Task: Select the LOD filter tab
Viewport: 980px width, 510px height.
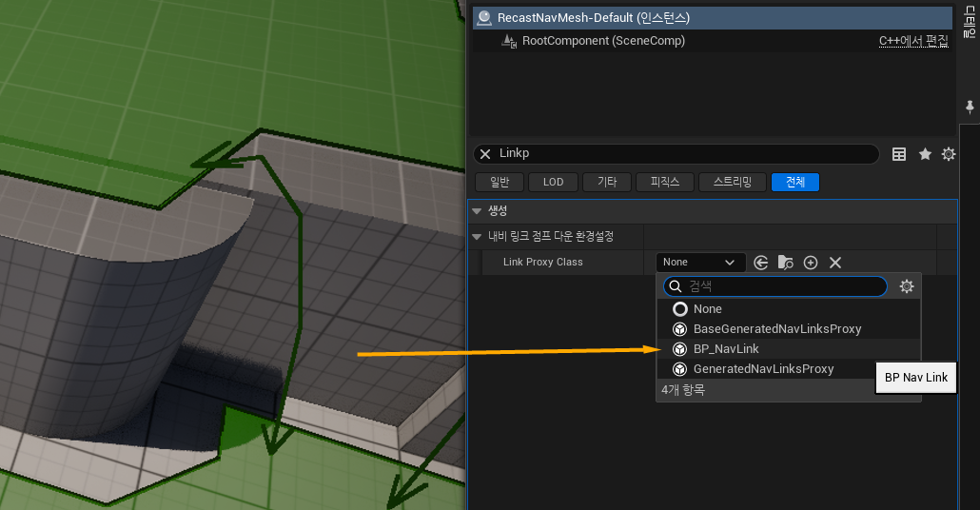Action: pyautogui.click(x=553, y=182)
